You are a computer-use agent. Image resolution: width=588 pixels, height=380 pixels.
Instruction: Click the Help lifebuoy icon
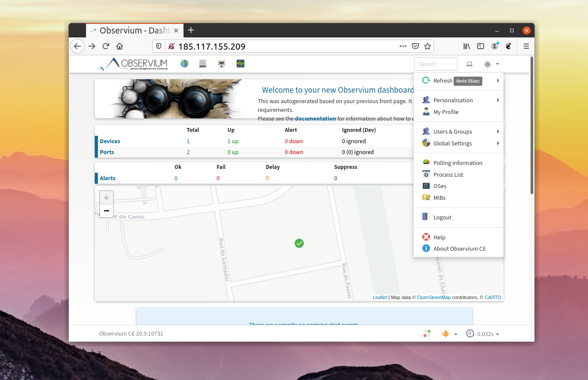click(x=426, y=237)
